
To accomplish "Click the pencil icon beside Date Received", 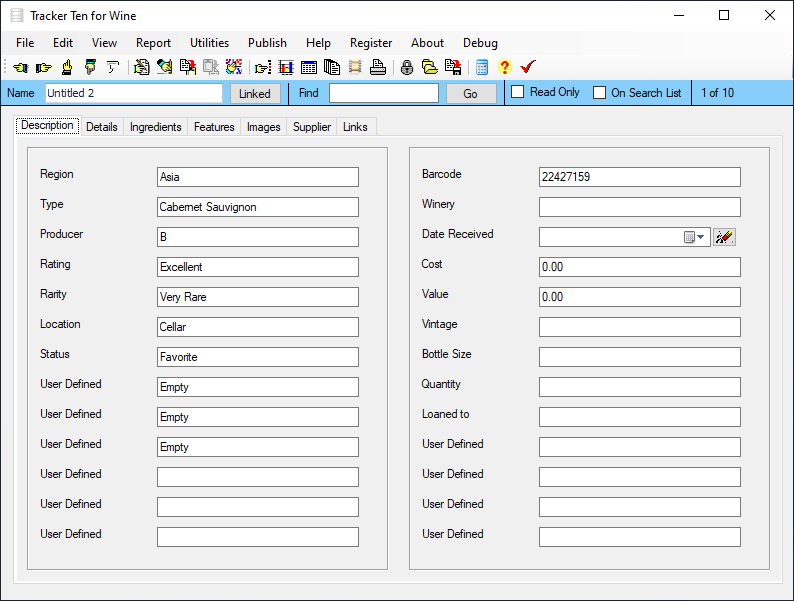I will click(724, 237).
